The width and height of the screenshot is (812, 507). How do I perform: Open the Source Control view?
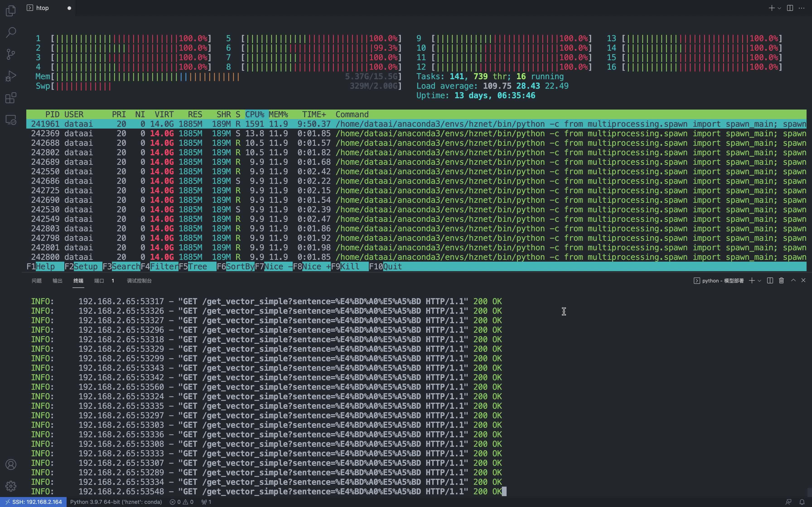point(11,54)
